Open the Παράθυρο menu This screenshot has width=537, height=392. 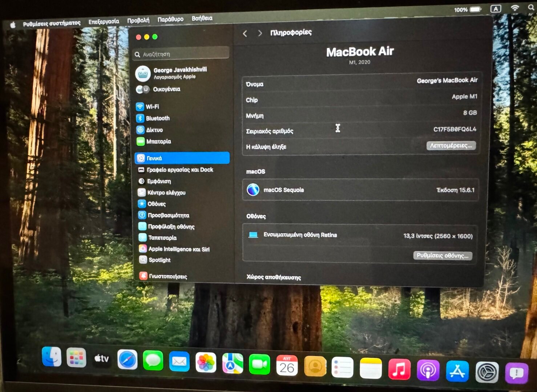[x=170, y=19]
